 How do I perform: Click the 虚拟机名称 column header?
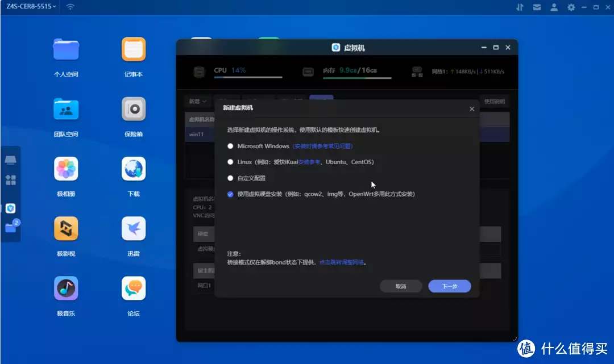coord(202,119)
